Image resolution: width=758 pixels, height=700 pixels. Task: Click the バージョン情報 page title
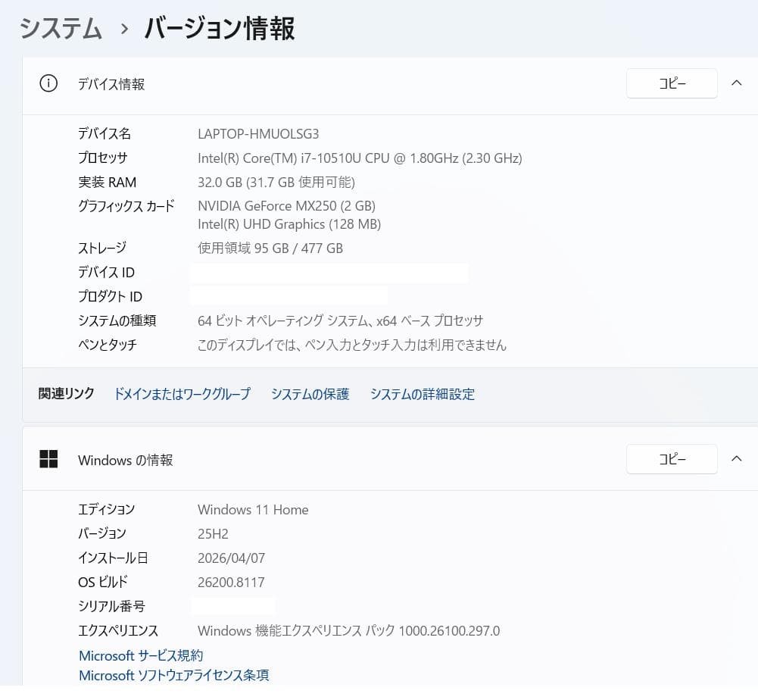point(220,28)
